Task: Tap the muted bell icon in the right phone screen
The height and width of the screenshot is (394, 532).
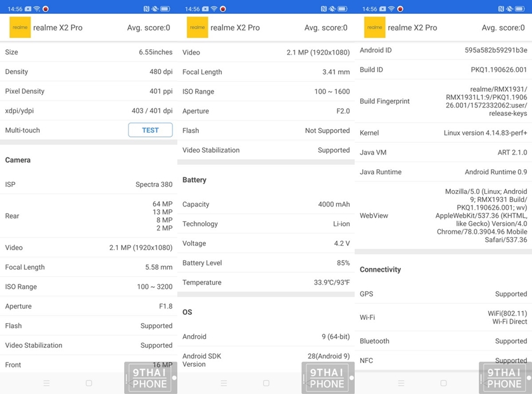Action: click(510, 9)
